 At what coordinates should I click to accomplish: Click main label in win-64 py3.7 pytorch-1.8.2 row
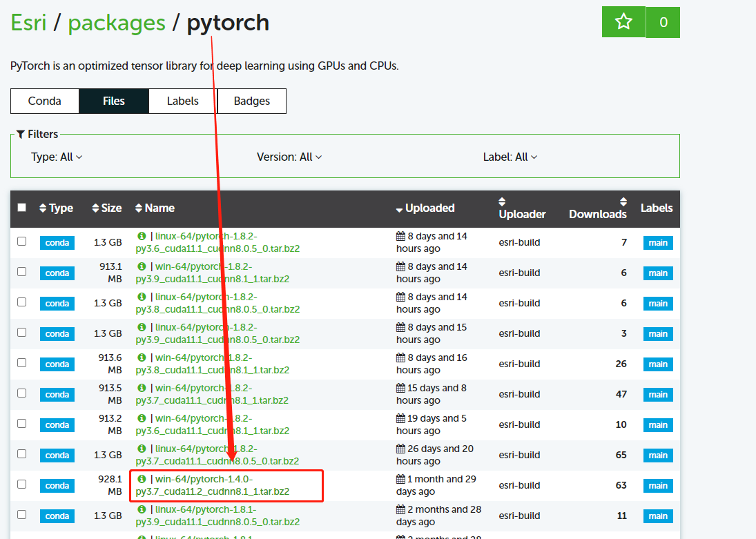click(x=658, y=394)
